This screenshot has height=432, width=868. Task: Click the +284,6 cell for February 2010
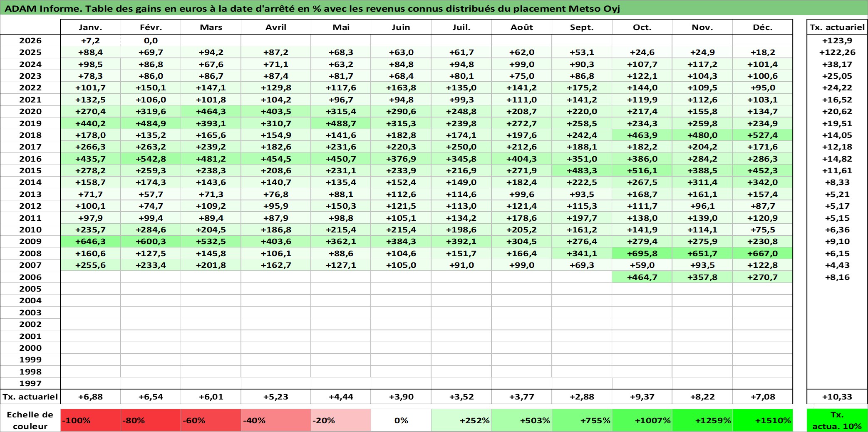click(151, 230)
